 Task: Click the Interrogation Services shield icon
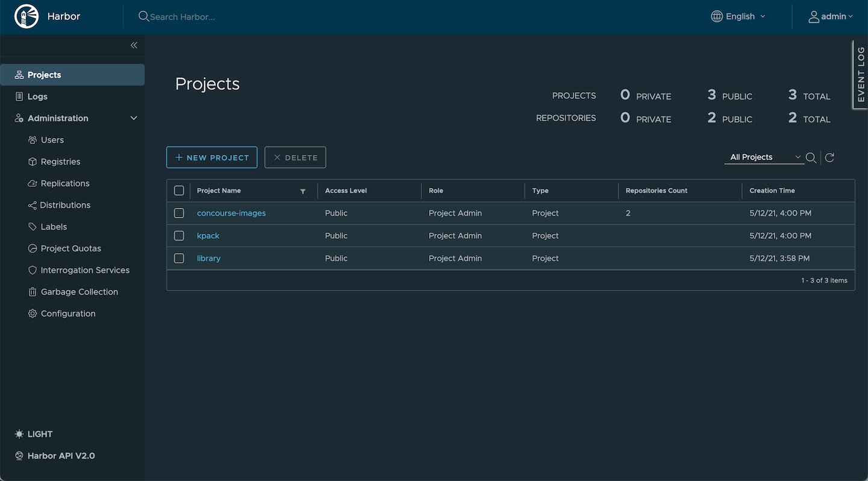tap(33, 270)
